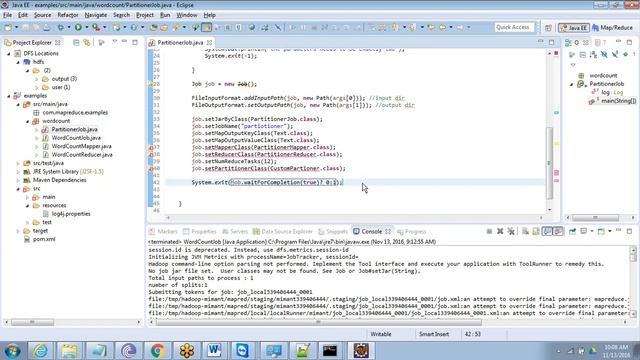Image resolution: width=640 pixels, height=360 pixels.
Task: Open the Navigate menu
Action: 96,15
